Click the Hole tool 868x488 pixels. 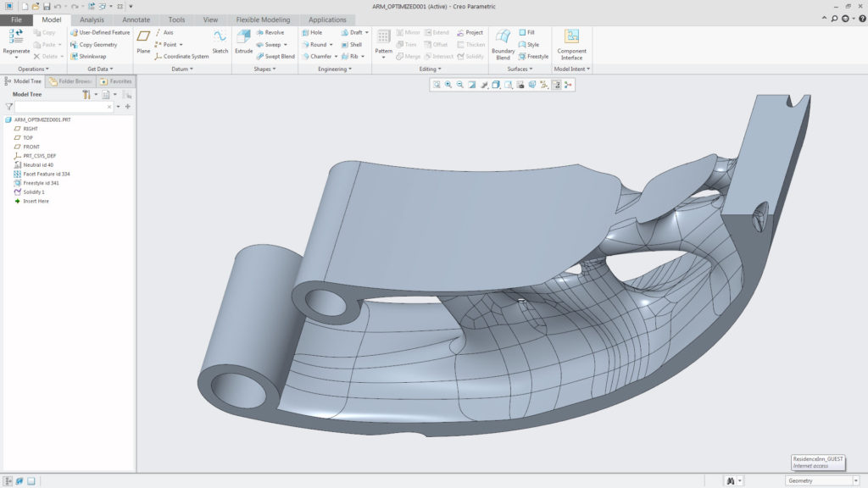coord(314,31)
